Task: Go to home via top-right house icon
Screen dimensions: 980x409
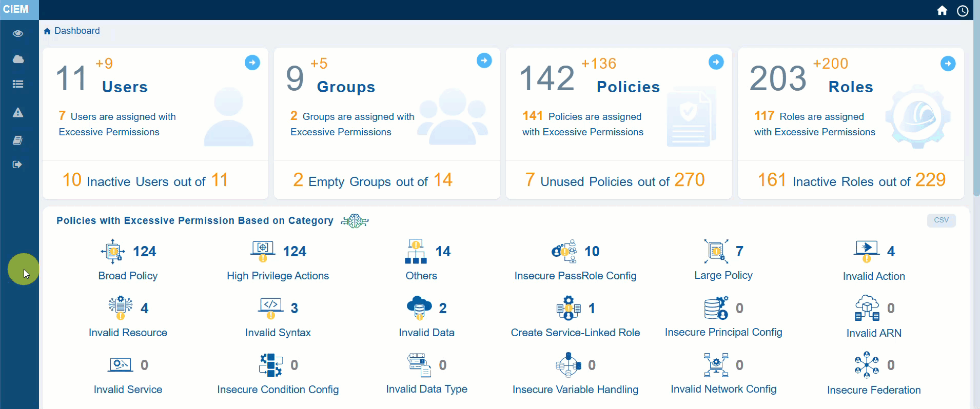Action: coord(942,11)
